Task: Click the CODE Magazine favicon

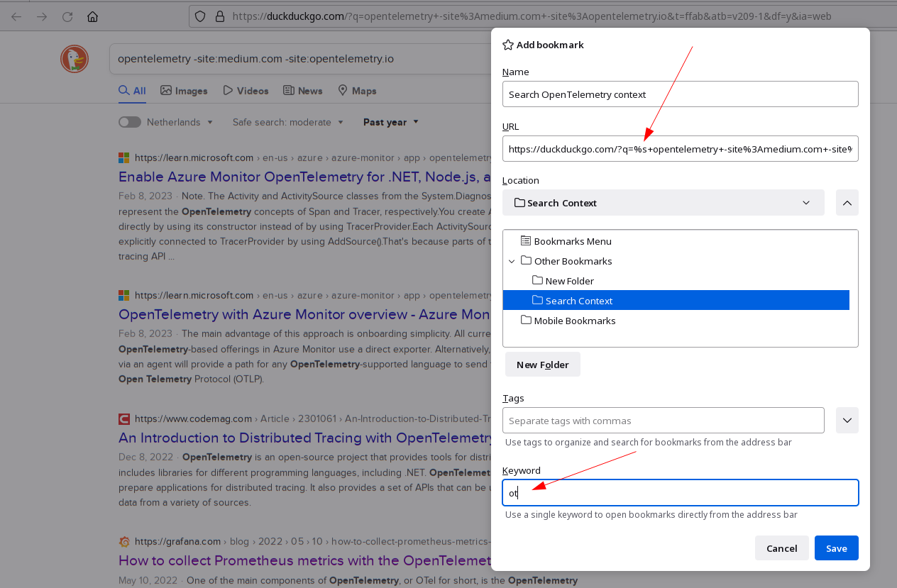Action: (x=124, y=418)
